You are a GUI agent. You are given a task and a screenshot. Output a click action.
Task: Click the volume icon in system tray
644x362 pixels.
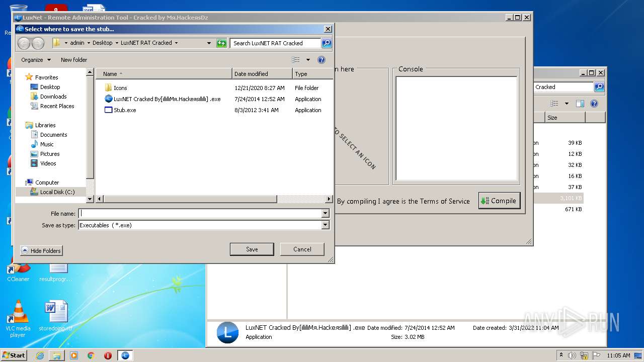click(x=572, y=355)
